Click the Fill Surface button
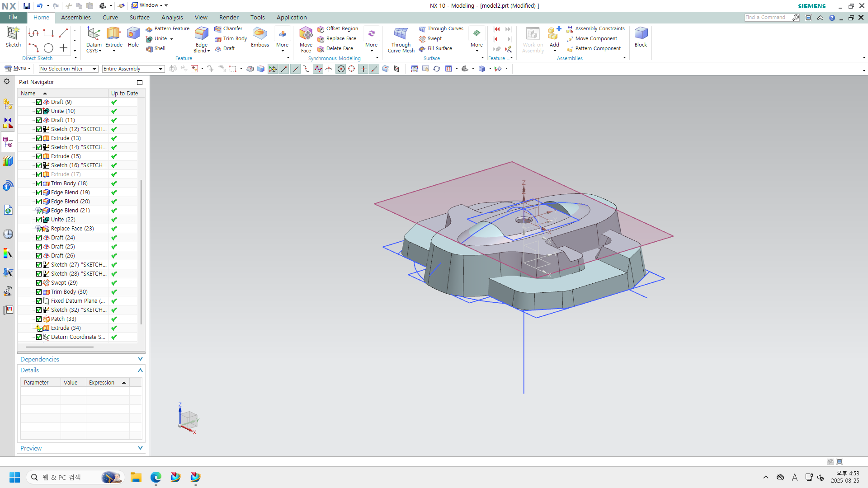Image resolution: width=868 pixels, height=488 pixels. pyautogui.click(x=439, y=48)
